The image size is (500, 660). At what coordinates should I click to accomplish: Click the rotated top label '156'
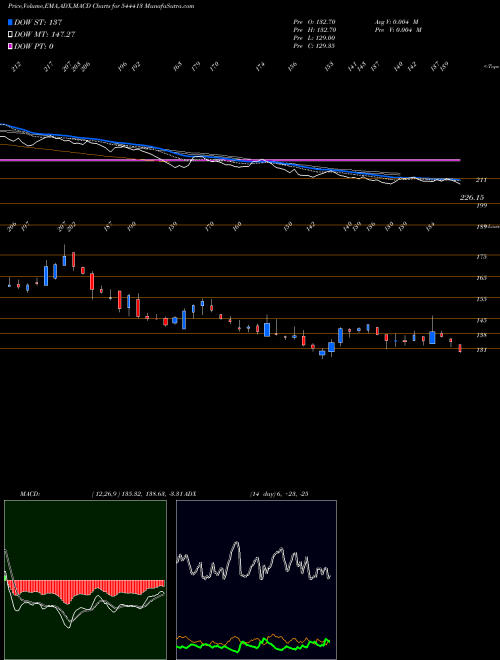pyautogui.click(x=293, y=67)
